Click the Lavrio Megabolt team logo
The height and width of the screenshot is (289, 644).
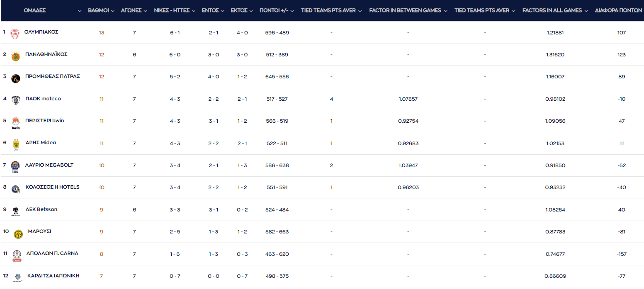pyautogui.click(x=15, y=167)
